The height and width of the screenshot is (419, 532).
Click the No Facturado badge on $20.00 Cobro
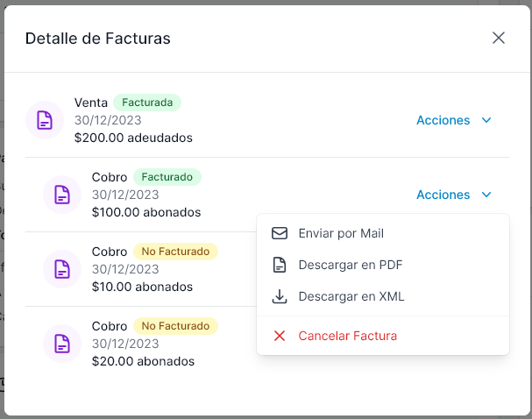pos(175,326)
